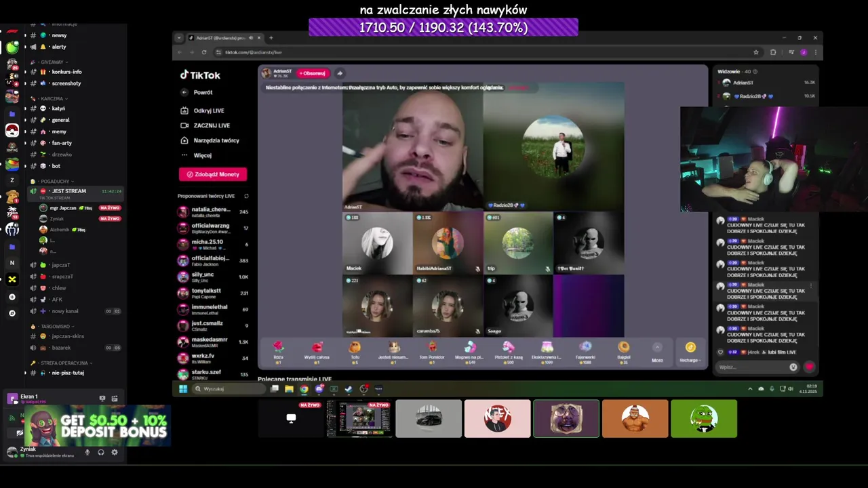Open the browser tab list dropdown
868x488 pixels.
(x=178, y=38)
